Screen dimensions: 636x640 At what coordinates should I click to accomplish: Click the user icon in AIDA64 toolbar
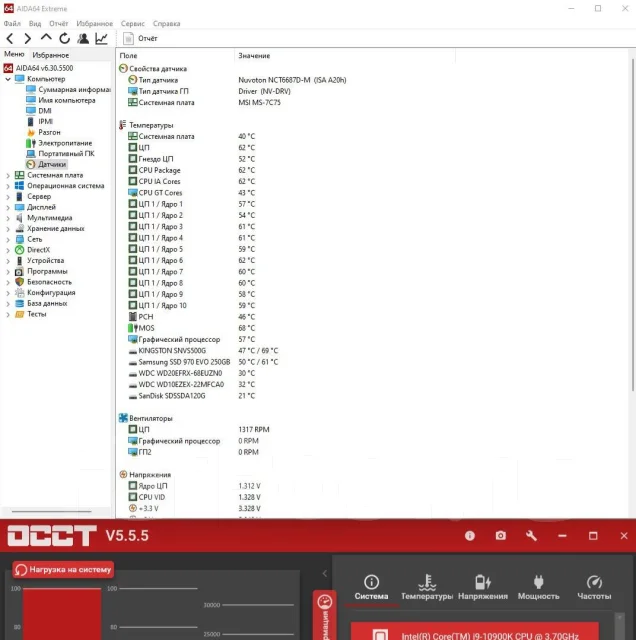(x=83, y=38)
